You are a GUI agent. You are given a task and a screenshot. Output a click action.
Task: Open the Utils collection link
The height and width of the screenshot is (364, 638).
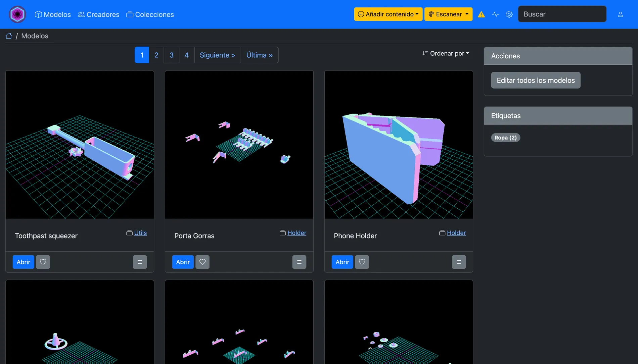click(x=140, y=233)
